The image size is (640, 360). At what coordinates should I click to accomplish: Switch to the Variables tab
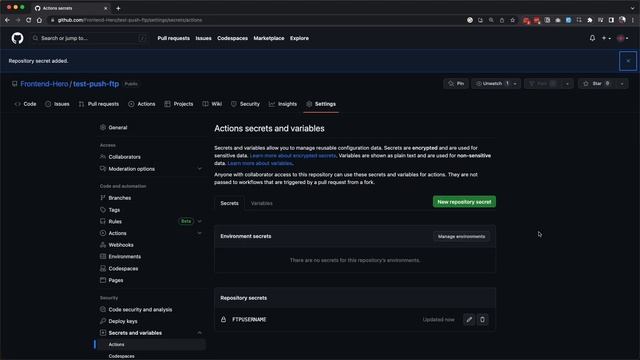[262, 203]
